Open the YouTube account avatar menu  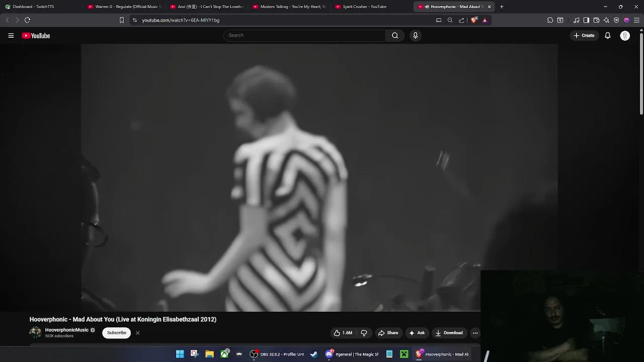[625, 36]
